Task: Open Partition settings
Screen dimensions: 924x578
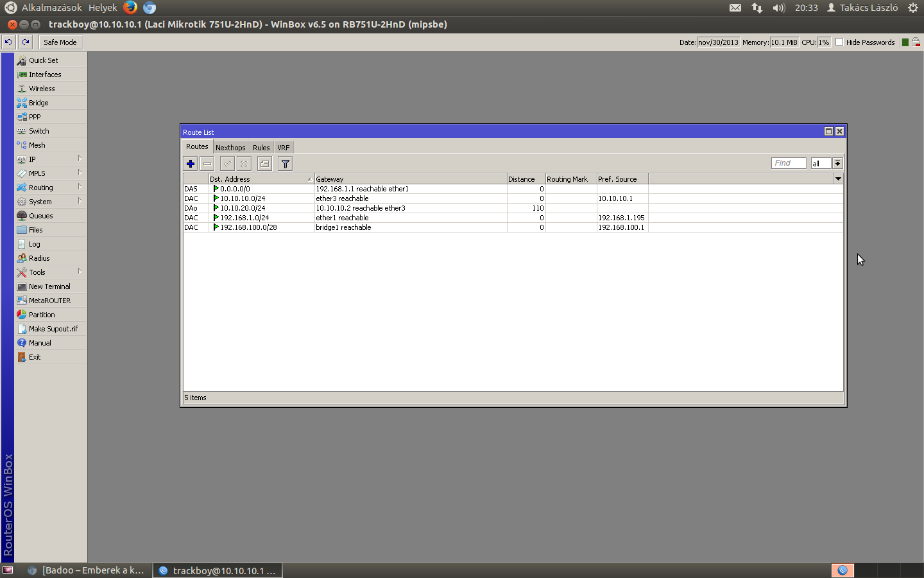Action: [x=51, y=315]
